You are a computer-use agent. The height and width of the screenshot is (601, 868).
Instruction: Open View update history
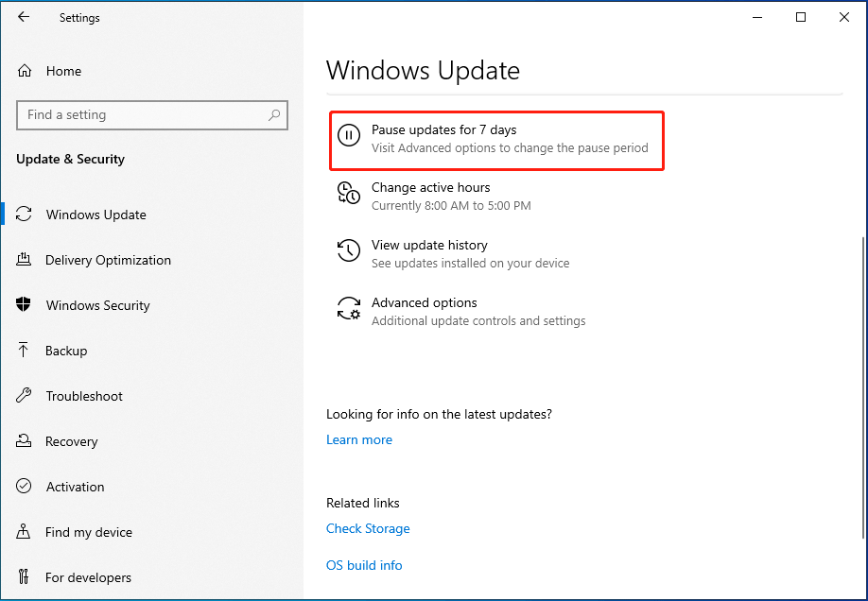pyautogui.click(x=453, y=254)
